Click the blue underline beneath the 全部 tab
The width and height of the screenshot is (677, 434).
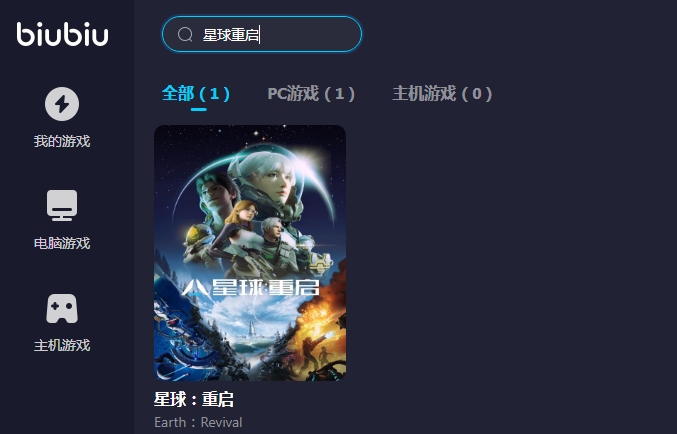(x=199, y=109)
